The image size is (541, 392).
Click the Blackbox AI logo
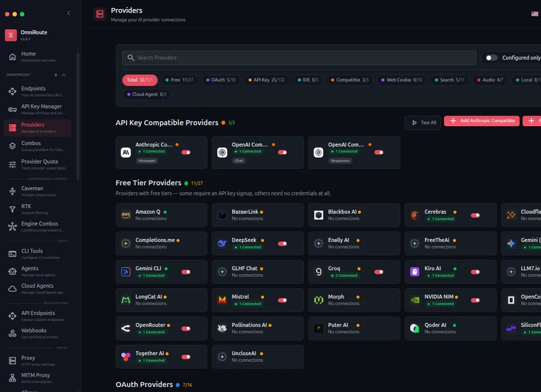pyautogui.click(x=318, y=215)
